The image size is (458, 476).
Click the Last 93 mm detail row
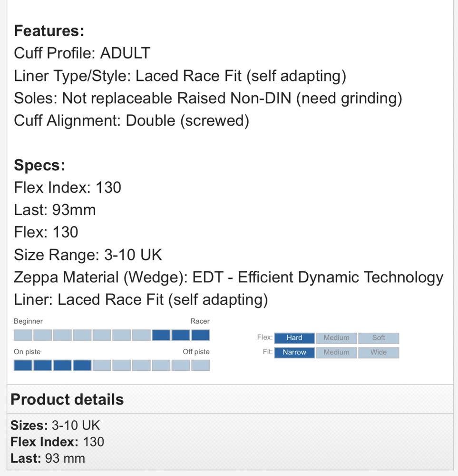pyautogui.click(x=48, y=458)
